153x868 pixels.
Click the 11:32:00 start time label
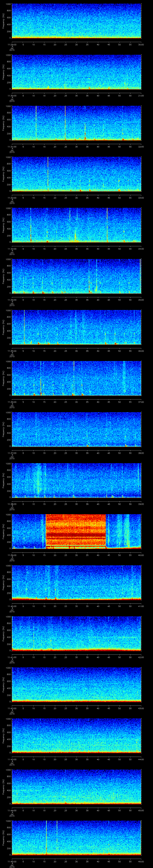(x=12, y=198)
